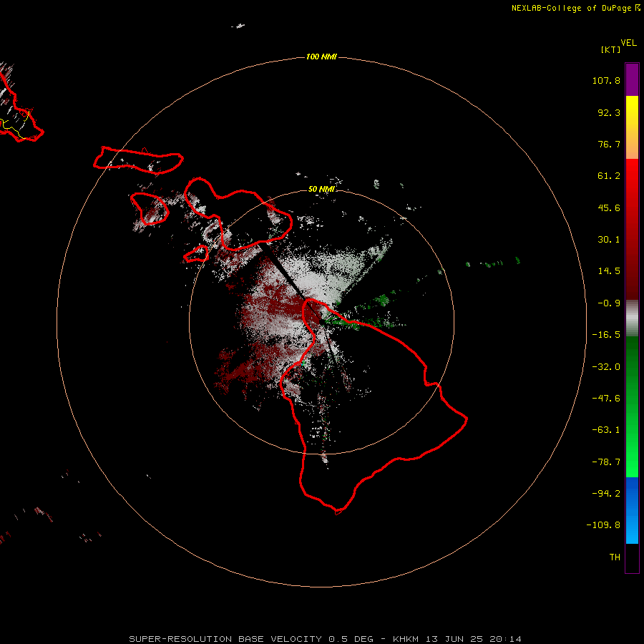Select the -94.2 scale value
Viewport: 644px width, 644px height.
[606, 493]
